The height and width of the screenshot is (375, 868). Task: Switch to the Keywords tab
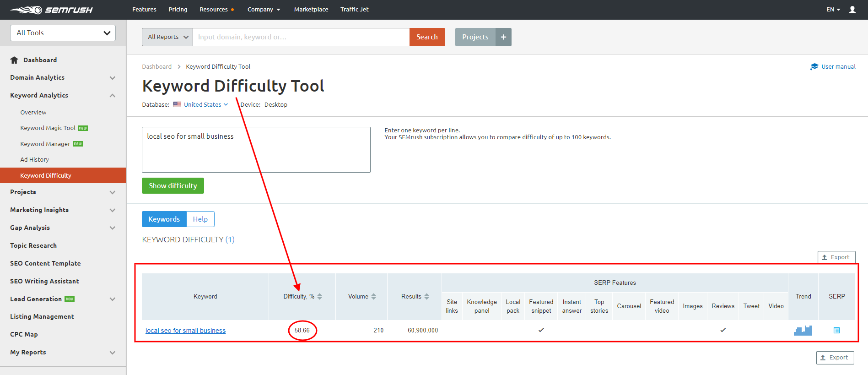(164, 219)
